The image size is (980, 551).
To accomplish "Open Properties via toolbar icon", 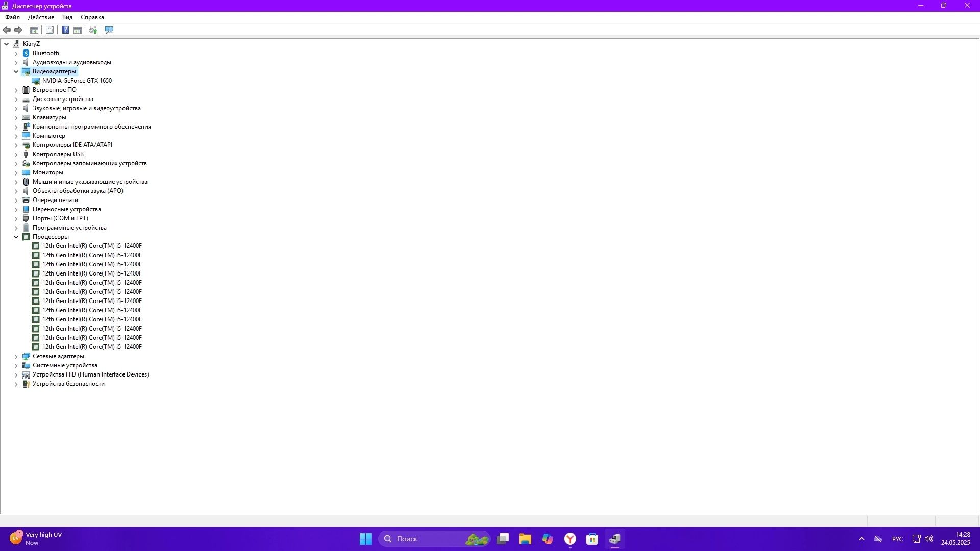I will [x=50, y=30].
